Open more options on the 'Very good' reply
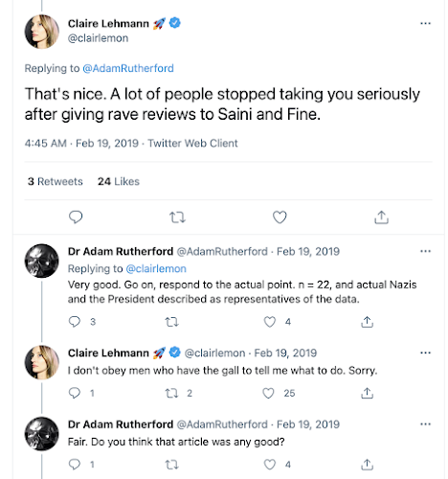This screenshot has height=479, width=448. pos(425,251)
